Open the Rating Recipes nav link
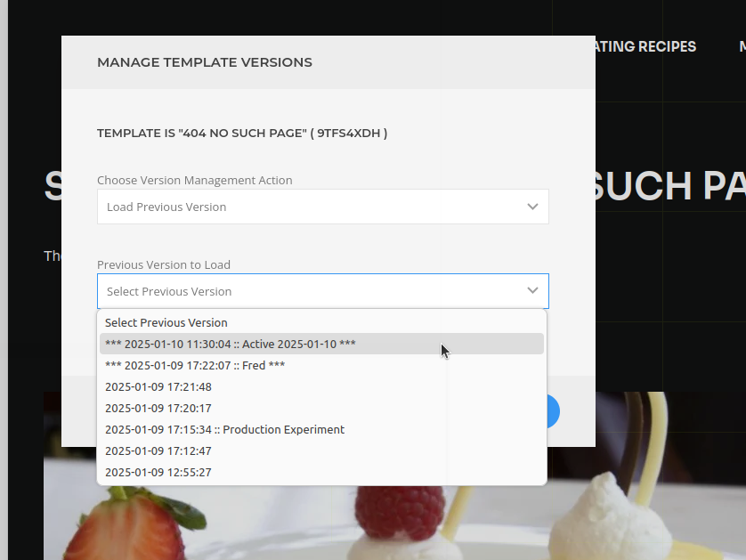 pos(645,46)
